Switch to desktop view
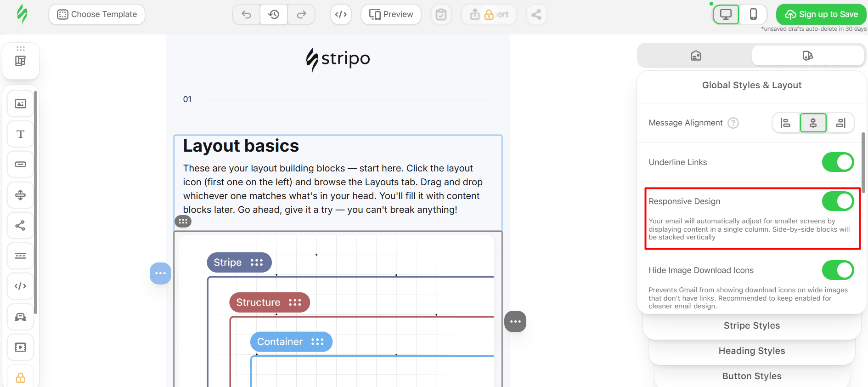Screen dimensions: 868x387 726,14
